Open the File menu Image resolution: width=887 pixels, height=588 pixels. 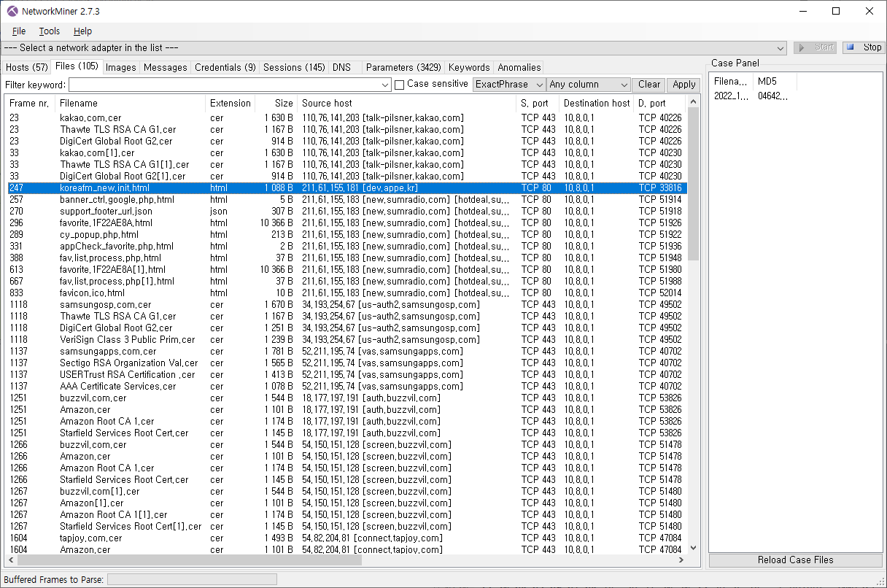pyautogui.click(x=19, y=31)
